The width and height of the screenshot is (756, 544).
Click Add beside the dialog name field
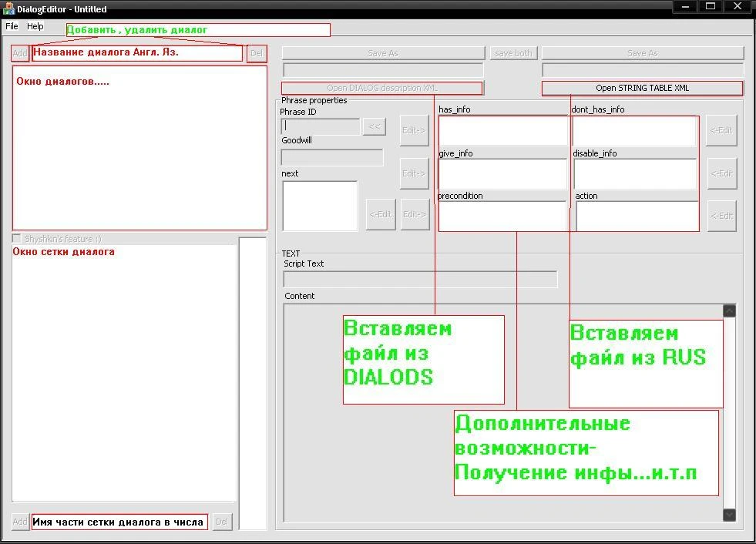click(x=19, y=53)
